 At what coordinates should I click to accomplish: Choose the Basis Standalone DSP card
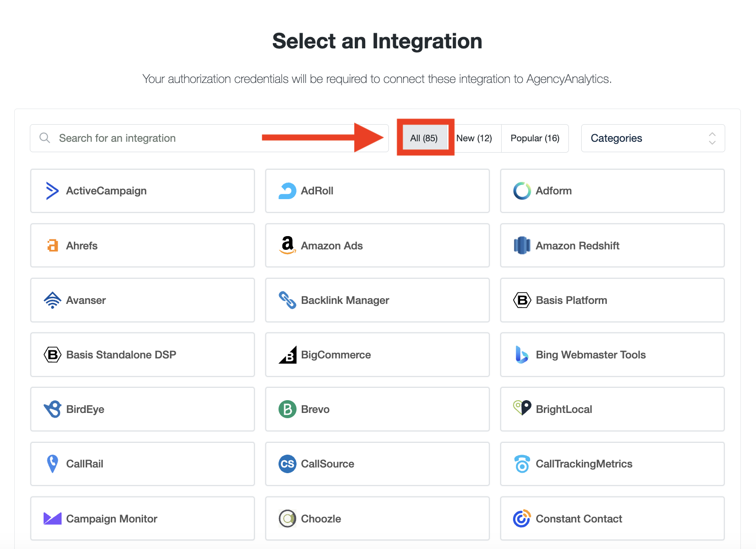pyautogui.click(x=143, y=355)
